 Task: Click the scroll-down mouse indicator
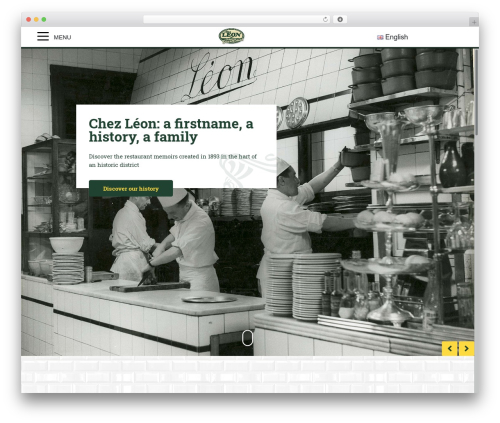coord(247,338)
